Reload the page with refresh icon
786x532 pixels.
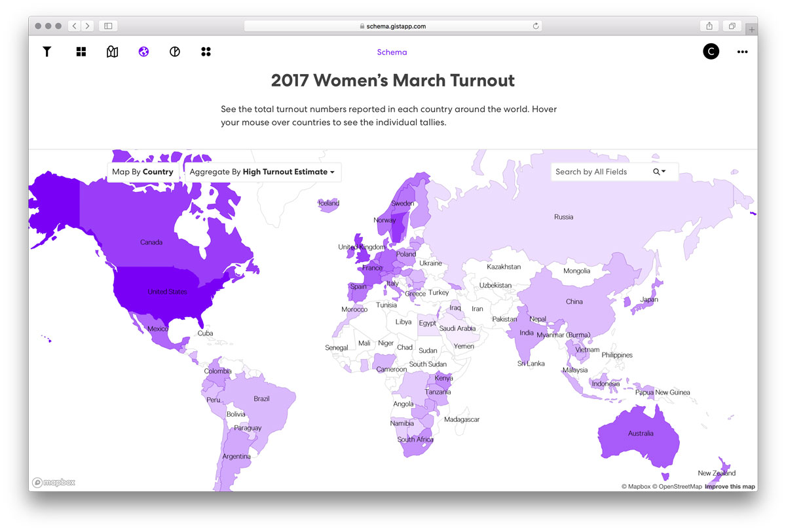tap(536, 26)
